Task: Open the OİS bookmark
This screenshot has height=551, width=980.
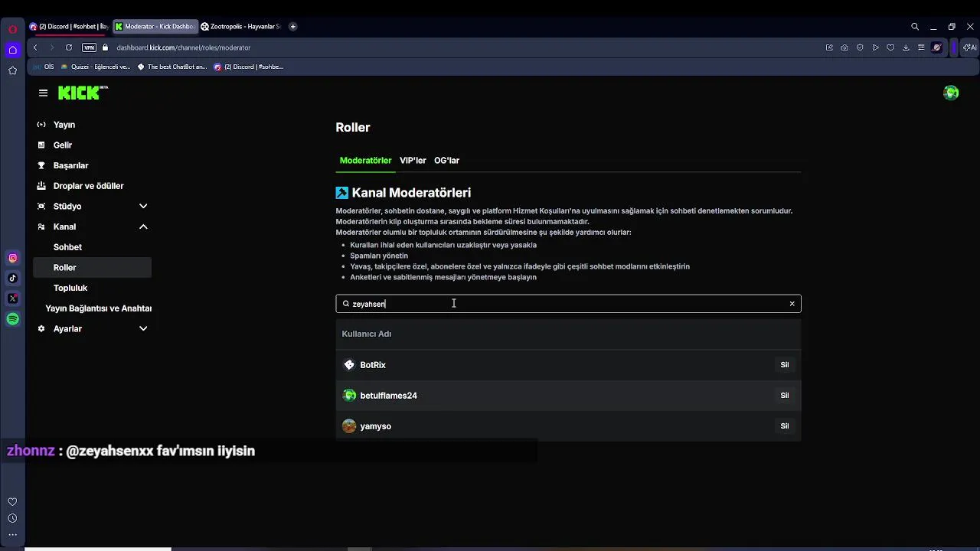Action: 44,67
